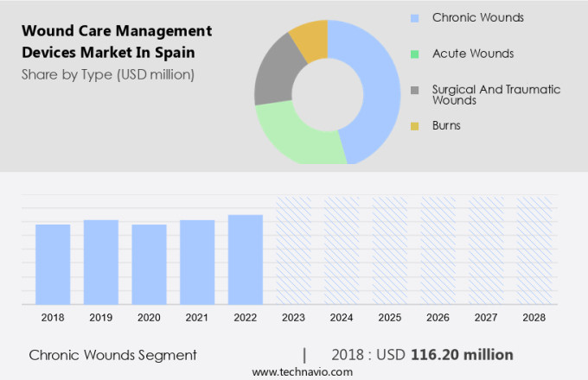Viewport: 588px width, 380px height.
Task: Click the 2024 axis label
Action: (342, 318)
